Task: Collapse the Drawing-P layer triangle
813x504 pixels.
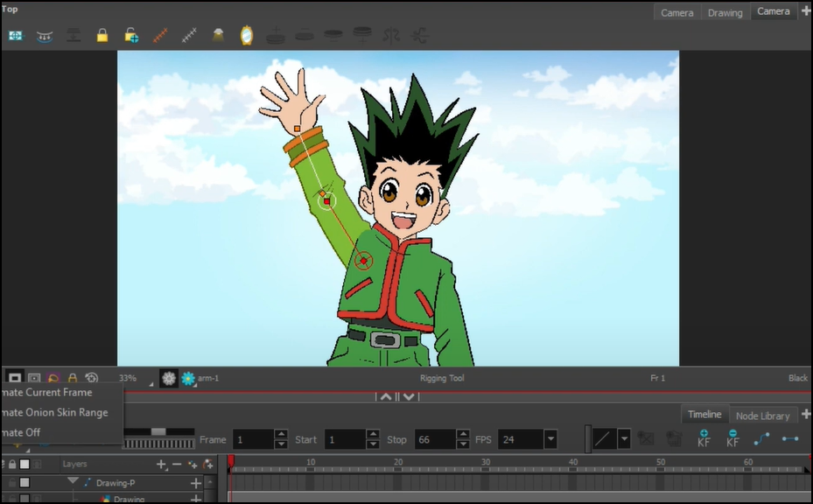Action: coord(73,482)
